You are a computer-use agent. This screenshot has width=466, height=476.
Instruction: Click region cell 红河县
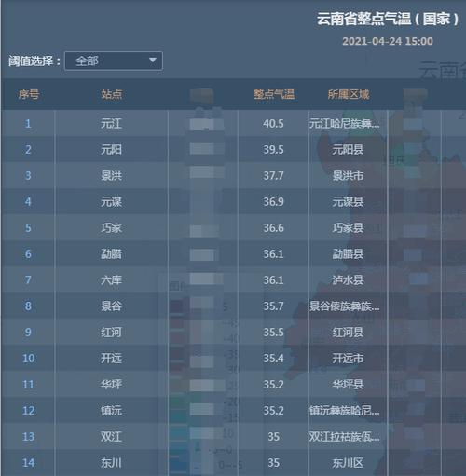coord(348,333)
